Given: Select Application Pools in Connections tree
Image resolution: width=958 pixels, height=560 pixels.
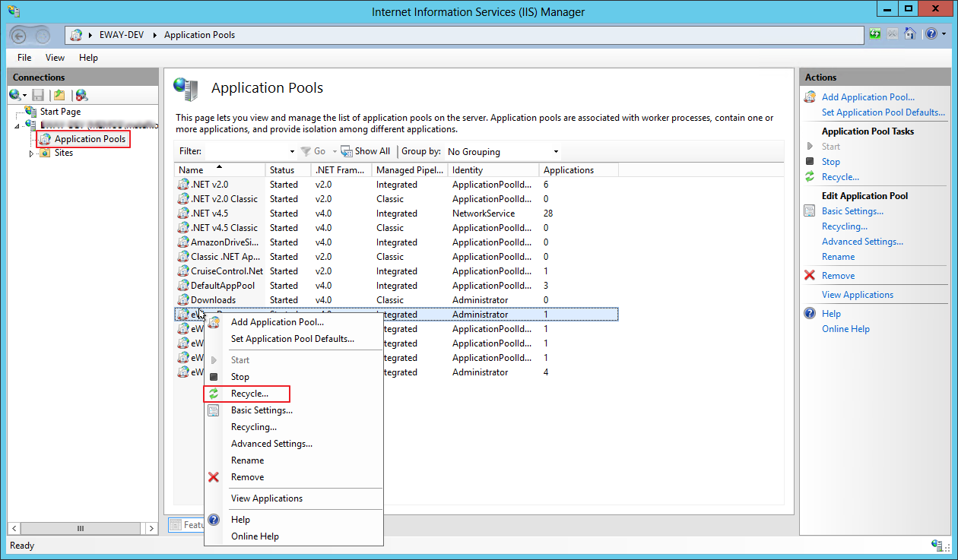Looking at the screenshot, I should [x=90, y=139].
